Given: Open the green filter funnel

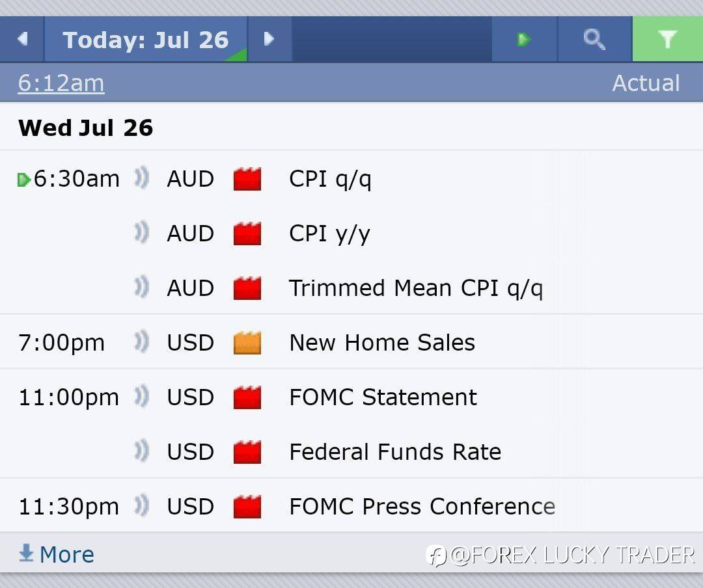Looking at the screenshot, I should (668, 39).
